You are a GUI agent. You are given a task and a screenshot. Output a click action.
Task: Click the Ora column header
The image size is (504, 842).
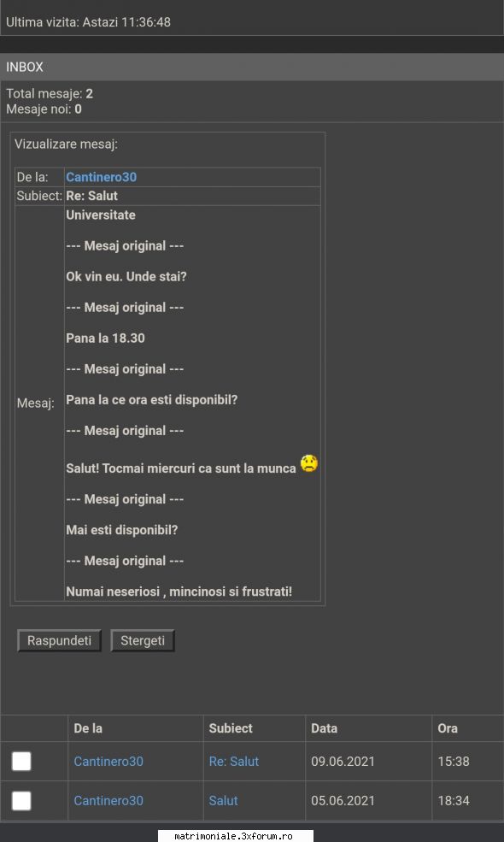pos(447,728)
